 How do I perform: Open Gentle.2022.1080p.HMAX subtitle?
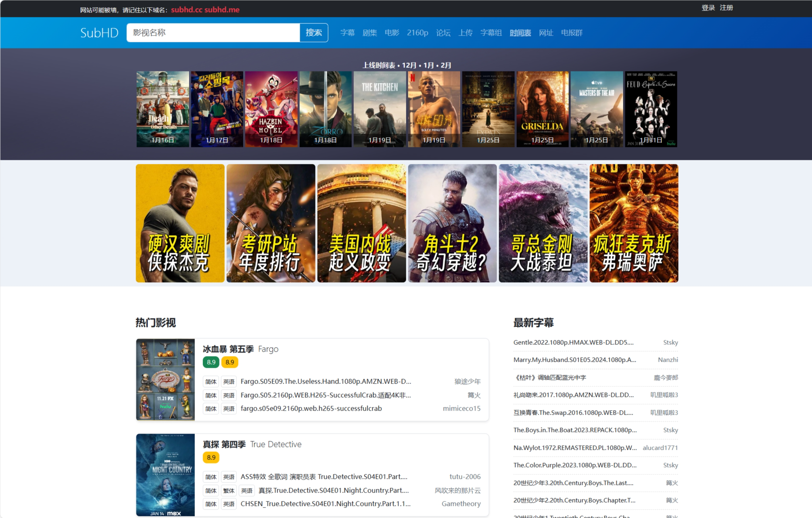pos(573,342)
